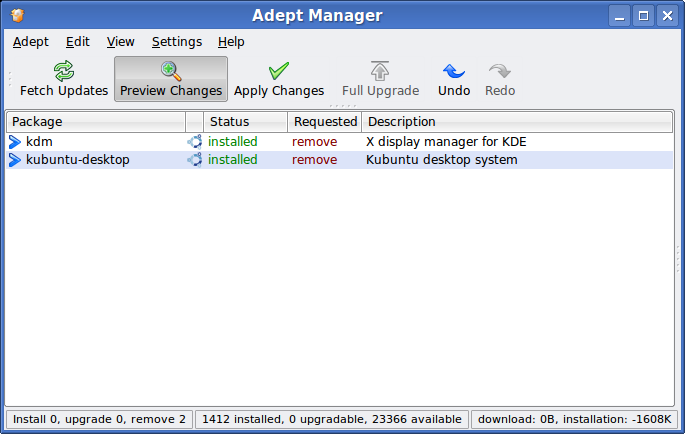Click 'X display manager for KDE' description
685x434 pixels.
(x=446, y=142)
